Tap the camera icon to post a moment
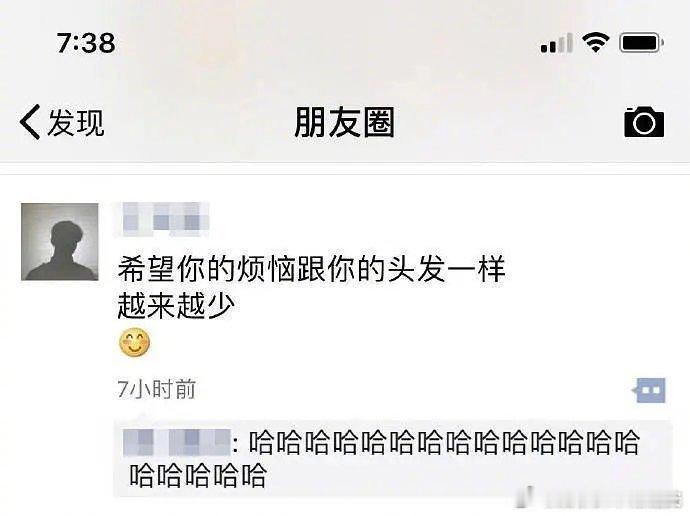Viewport: 690px width, 516px height. click(644, 122)
